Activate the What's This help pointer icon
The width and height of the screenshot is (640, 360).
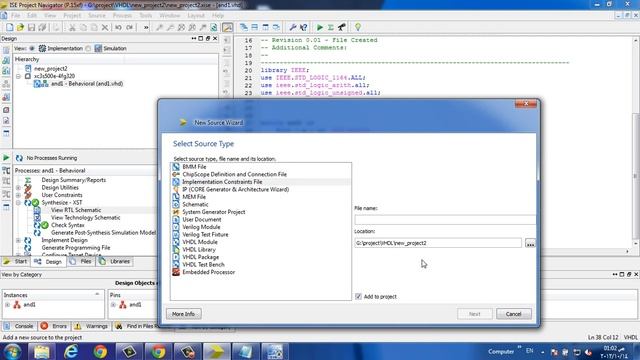point(303,27)
